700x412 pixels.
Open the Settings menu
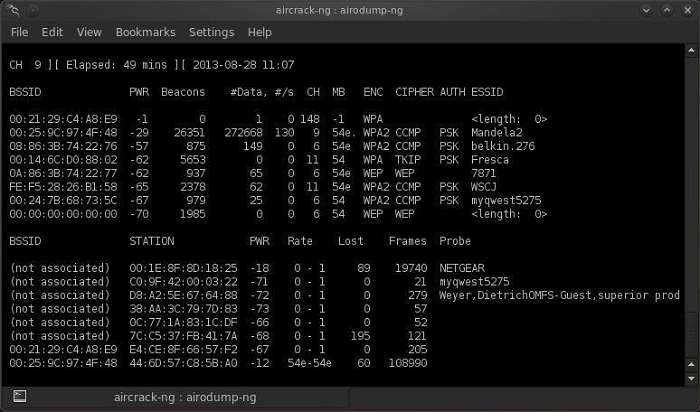(x=212, y=32)
